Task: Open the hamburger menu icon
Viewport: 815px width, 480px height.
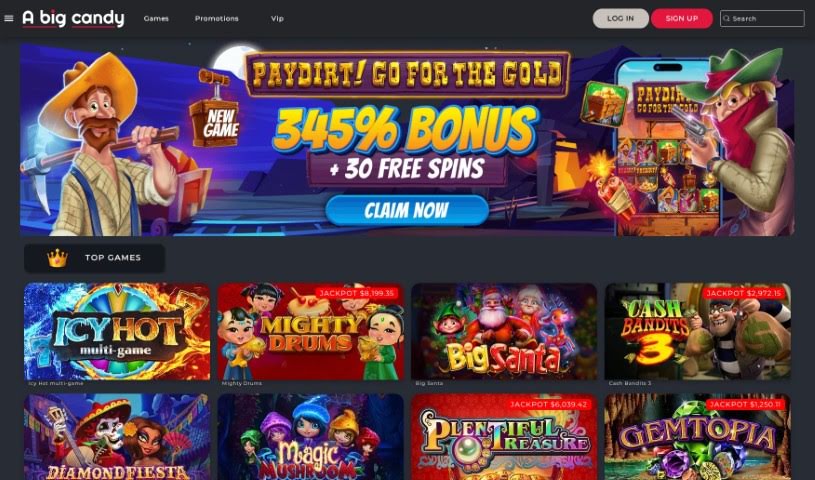Action: 8,18
